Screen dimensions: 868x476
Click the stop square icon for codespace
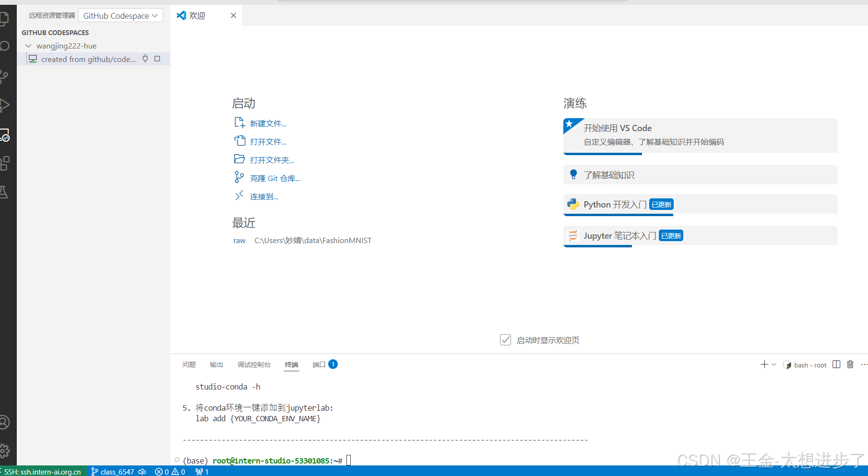click(x=157, y=59)
